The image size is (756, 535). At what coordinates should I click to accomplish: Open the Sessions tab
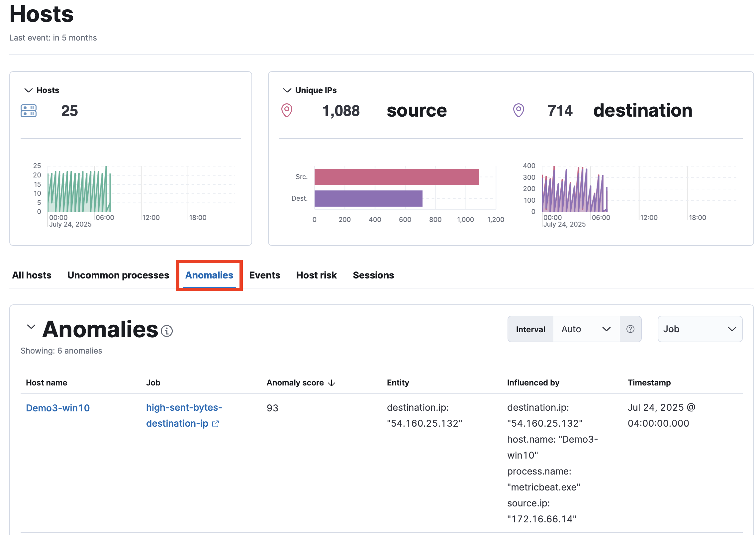(x=373, y=275)
